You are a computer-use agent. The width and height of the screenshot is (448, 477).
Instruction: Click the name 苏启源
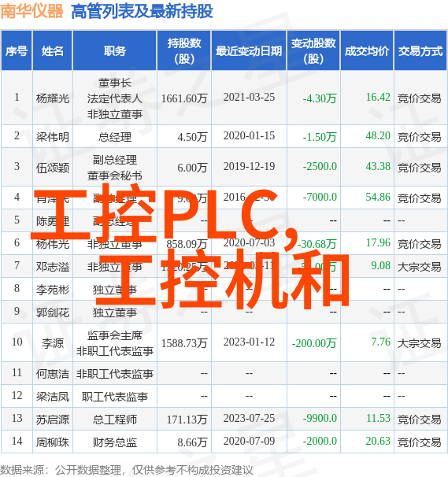click(53, 420)
